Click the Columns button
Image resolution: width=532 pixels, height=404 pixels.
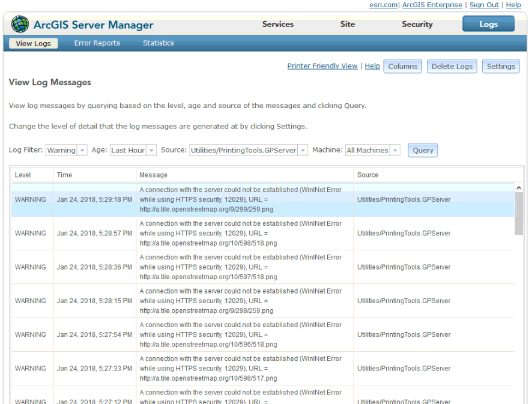point(403,66)
